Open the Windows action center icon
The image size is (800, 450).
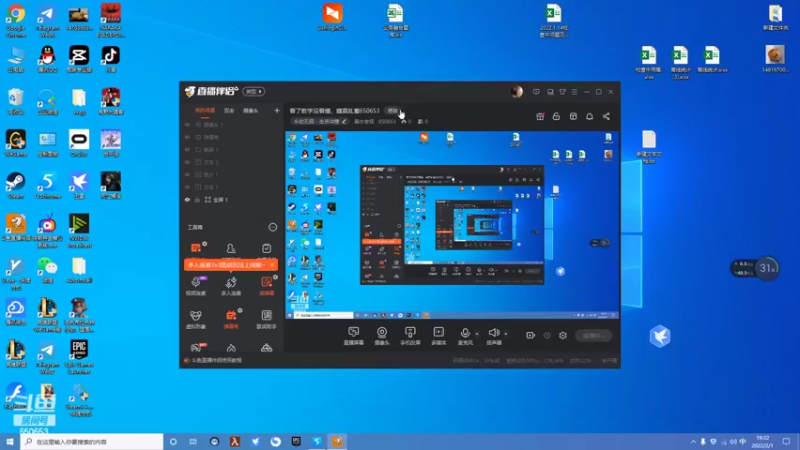pyautogui.click(x=786, y=442)
